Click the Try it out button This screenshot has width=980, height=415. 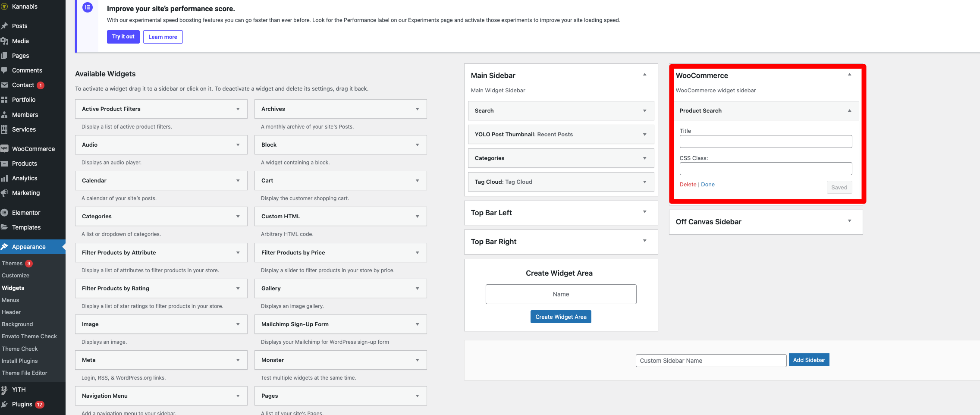pyautogui.click(x=123, y=37)
